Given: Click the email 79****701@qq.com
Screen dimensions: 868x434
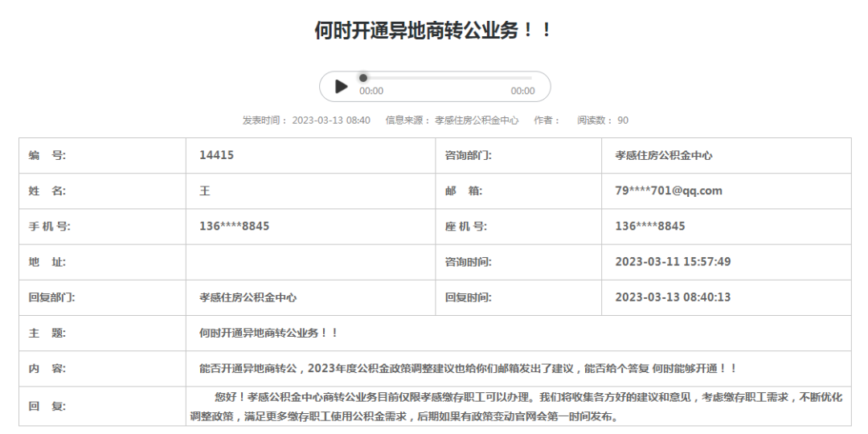Looking at the screenshot, I should (668, 190).
